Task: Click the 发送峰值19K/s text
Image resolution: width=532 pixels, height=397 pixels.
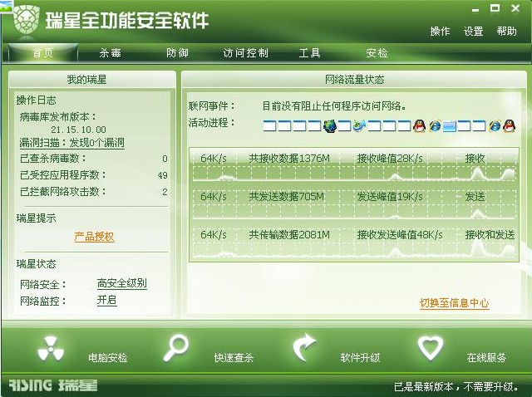Action: (390, 197)
